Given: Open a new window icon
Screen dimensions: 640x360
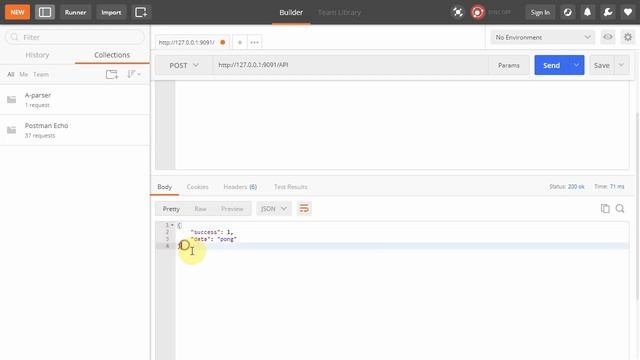Looking at the screenshot, I should [141, 12].
